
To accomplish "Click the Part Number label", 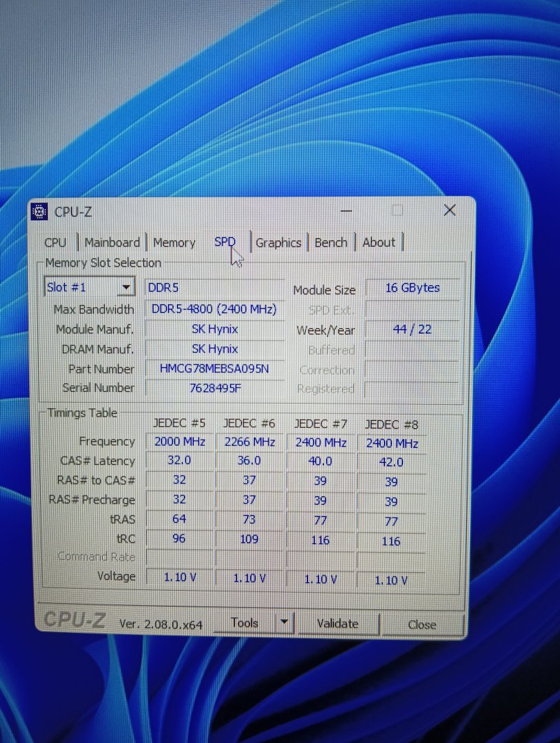I will [x=101, y=369].
